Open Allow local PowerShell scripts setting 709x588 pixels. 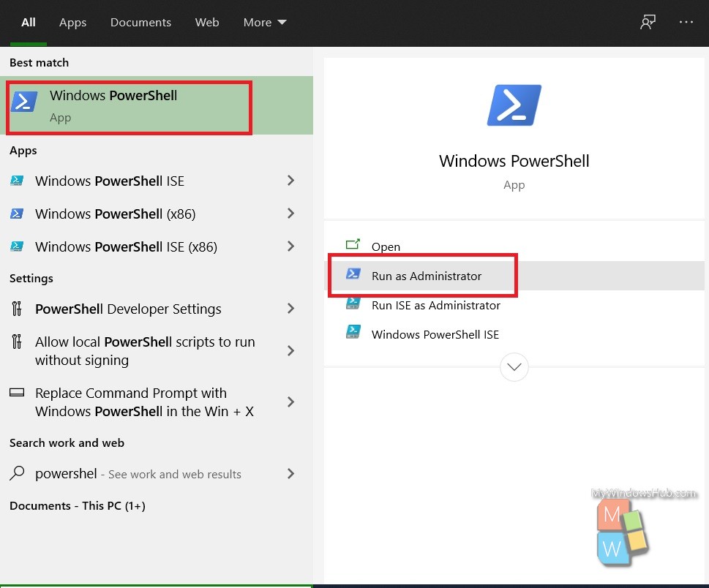[x=157, y=351]
